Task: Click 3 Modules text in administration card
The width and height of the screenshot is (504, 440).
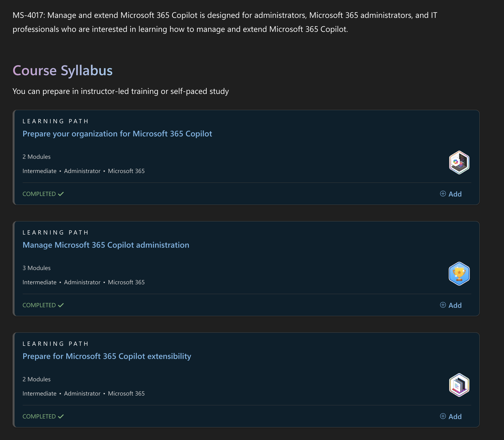Action: pos(37,268)
